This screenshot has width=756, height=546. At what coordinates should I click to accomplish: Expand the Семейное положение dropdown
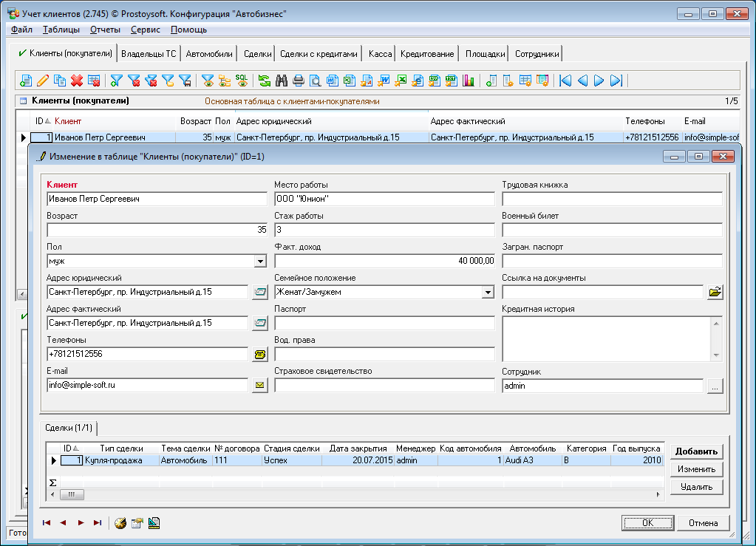point(487,293)
